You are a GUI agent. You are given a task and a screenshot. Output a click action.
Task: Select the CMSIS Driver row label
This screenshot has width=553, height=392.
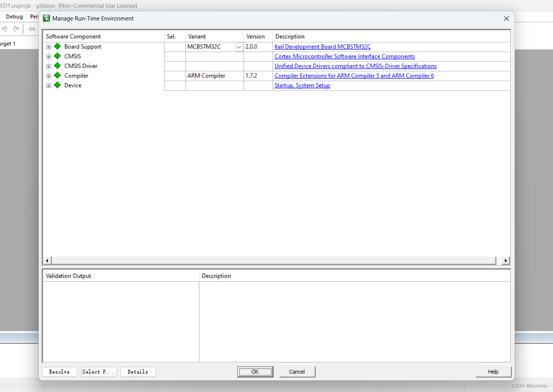coord(81,66)
